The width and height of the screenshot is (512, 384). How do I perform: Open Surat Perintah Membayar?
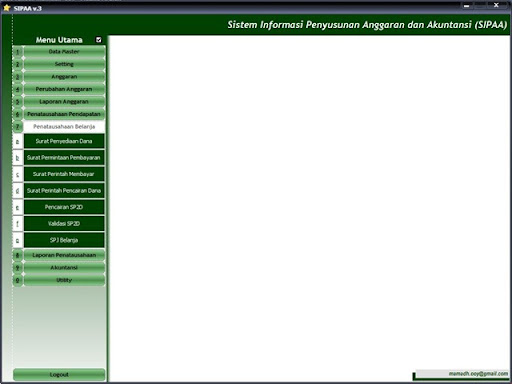[x=64, y=174]
